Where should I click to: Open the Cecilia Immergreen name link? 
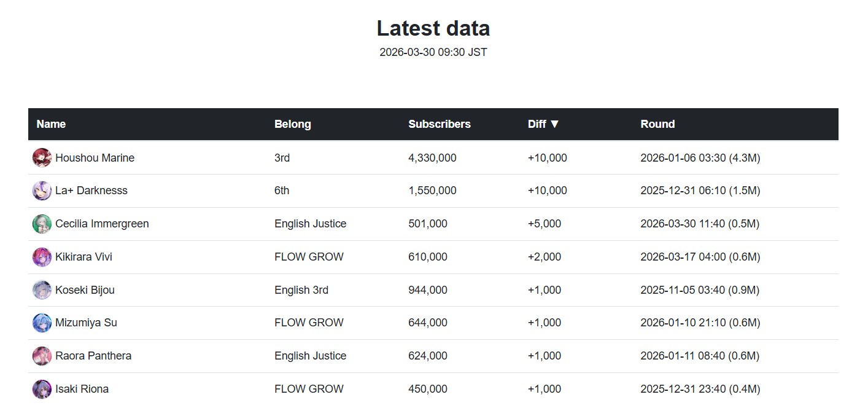(x=102, y=224)
